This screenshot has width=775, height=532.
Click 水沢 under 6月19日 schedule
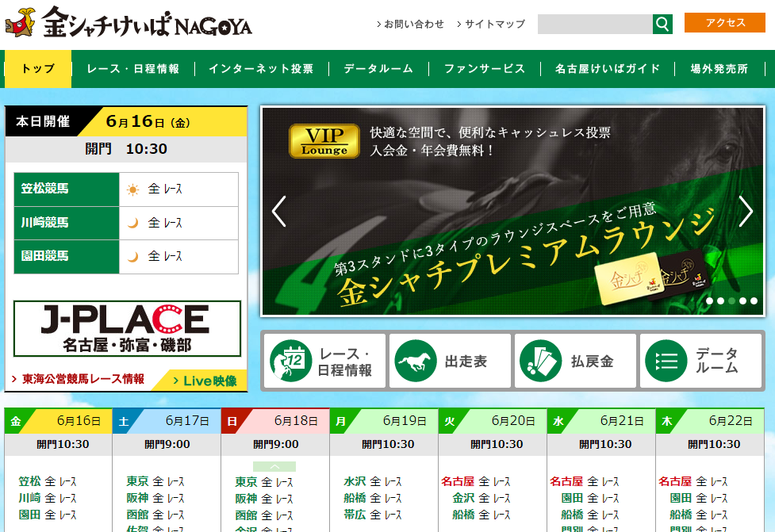[355, 481]
